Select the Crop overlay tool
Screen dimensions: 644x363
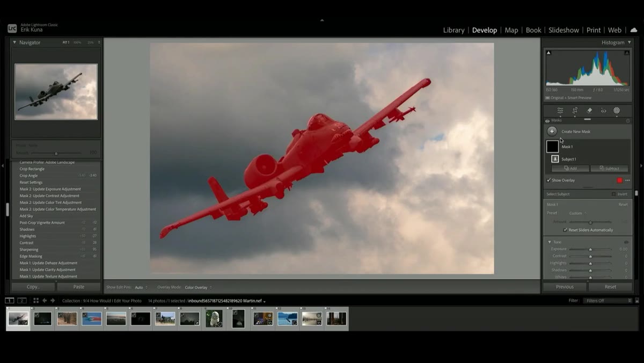click(x=575, y=111)
